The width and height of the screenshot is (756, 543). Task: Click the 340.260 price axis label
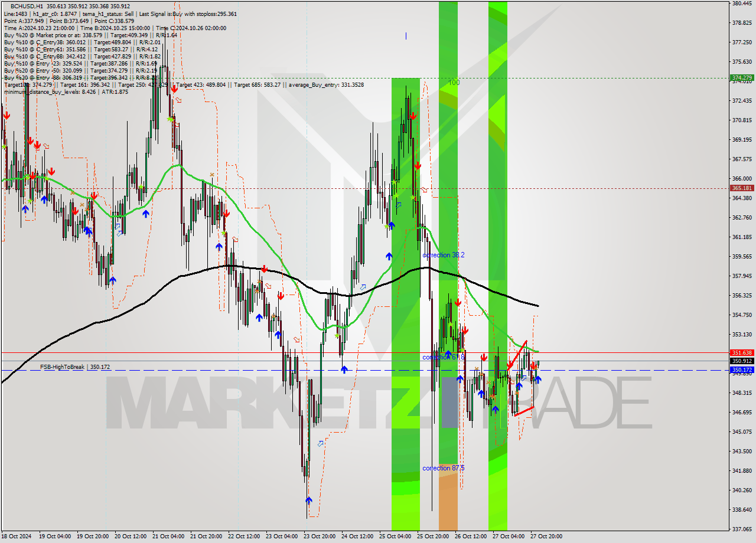(x=741, y=490)
